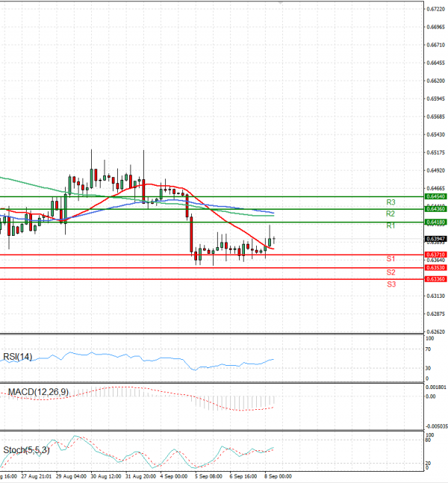The height and width of the screenshot is (483, 448).
Task: Select the 0.63360 red price tag
Action: click(435, 279)
